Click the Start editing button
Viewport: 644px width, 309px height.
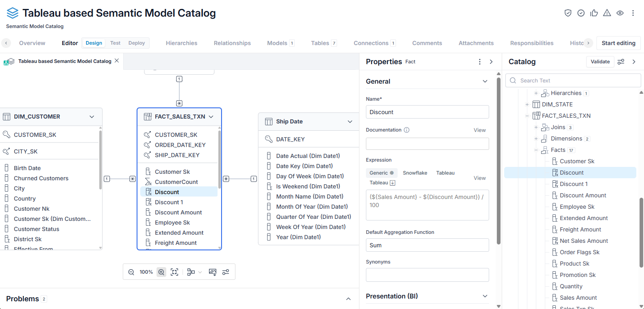click(618, 43)
